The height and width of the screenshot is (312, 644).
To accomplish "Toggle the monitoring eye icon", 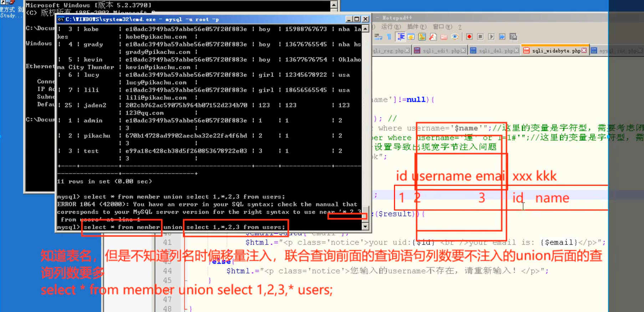I will (x=455, y=37).
